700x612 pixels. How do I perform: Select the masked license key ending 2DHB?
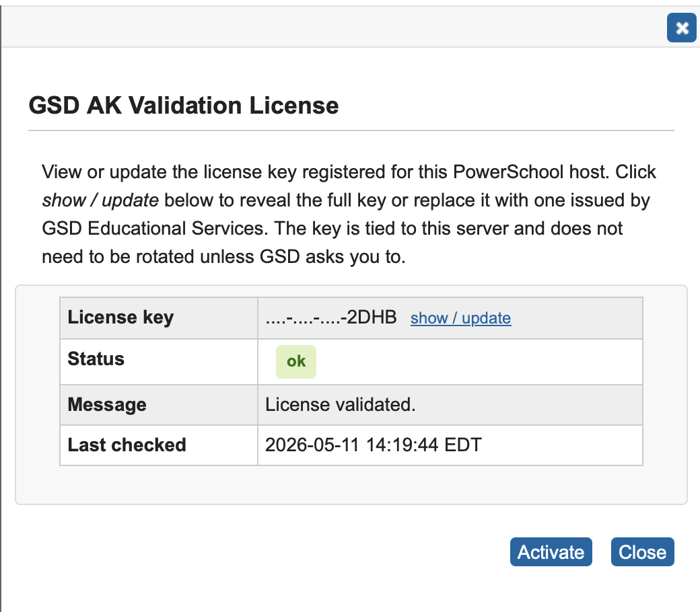click(x=330, y=317)
